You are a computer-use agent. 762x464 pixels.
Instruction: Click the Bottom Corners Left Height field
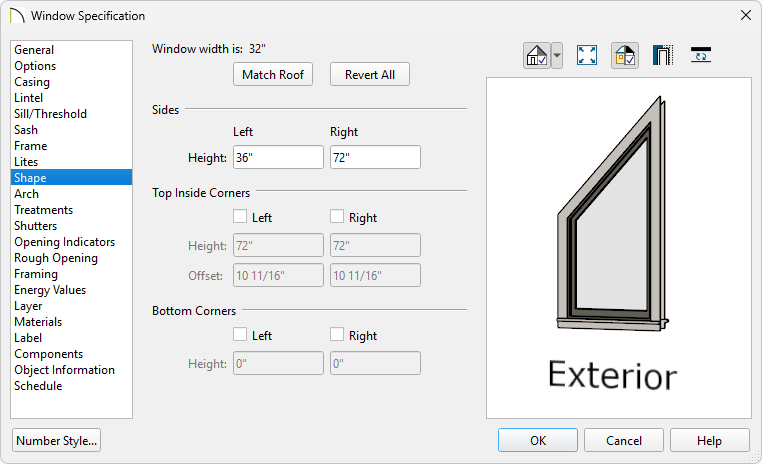point(278,363)
